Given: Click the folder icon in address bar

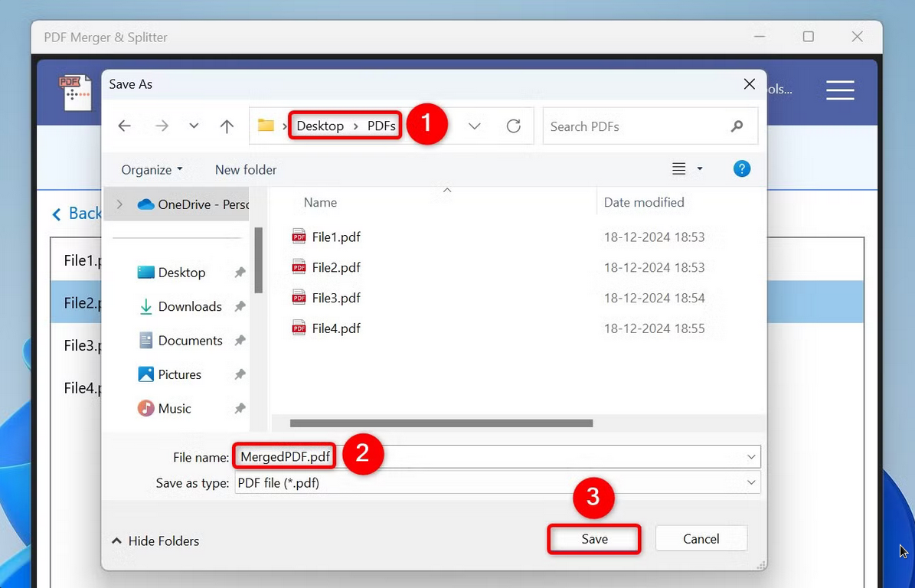Looking at the screenshot, I should click(x=266, y=126).
